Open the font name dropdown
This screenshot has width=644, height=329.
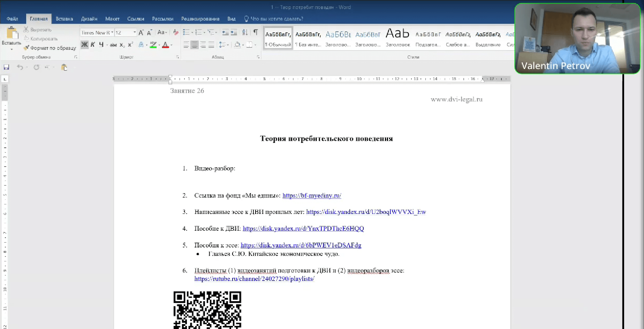point(112,32)
